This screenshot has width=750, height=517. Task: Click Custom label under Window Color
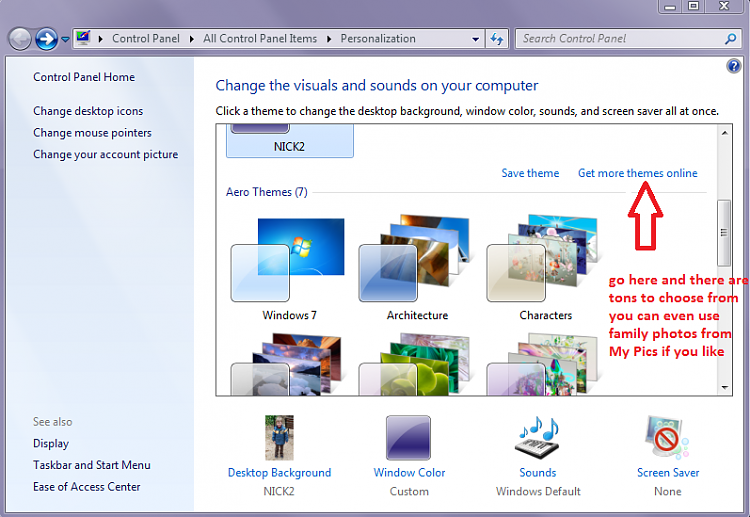click(x=409, y=491)
